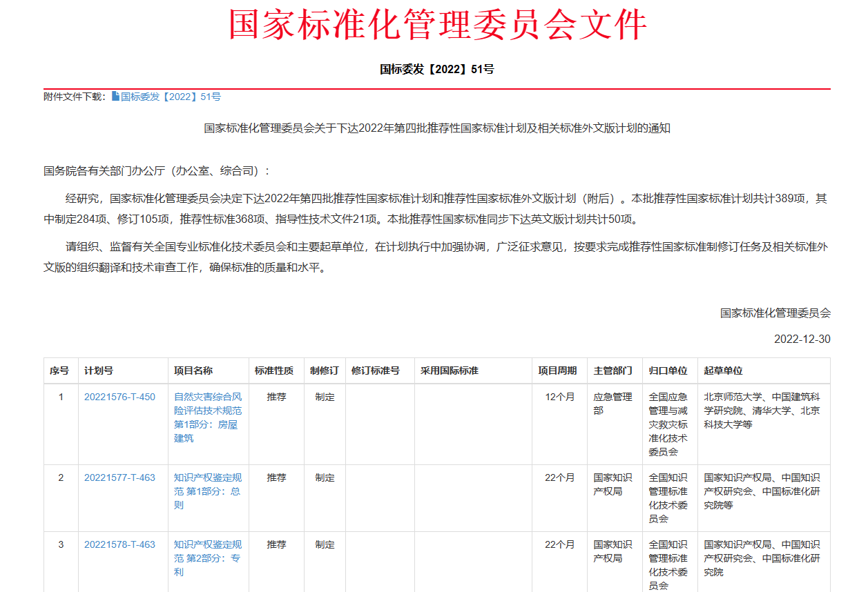Click the file icon beside the attachment link
Image resolution: width=868 pixels, height=592 pixels.
[x=116, y=97]
